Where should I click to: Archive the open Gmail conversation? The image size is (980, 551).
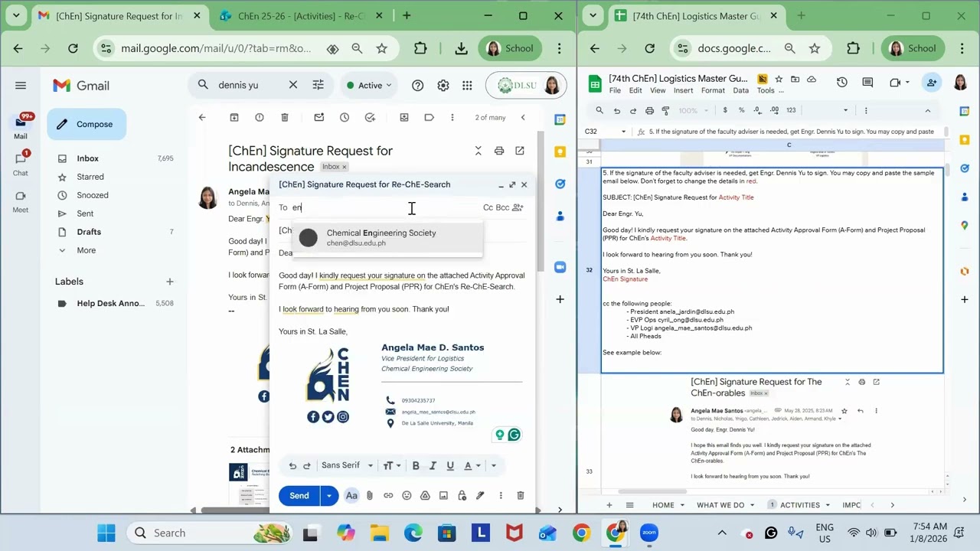click(234, 117)
